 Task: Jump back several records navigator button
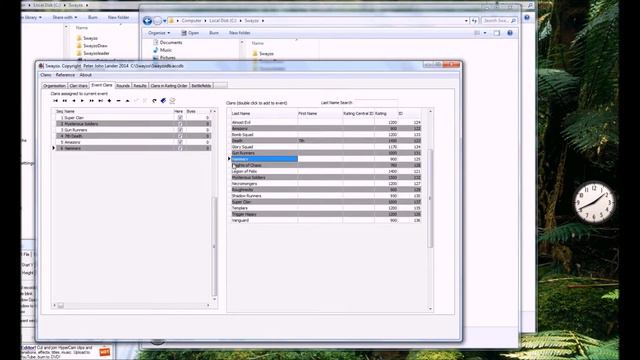pos(64,100)
